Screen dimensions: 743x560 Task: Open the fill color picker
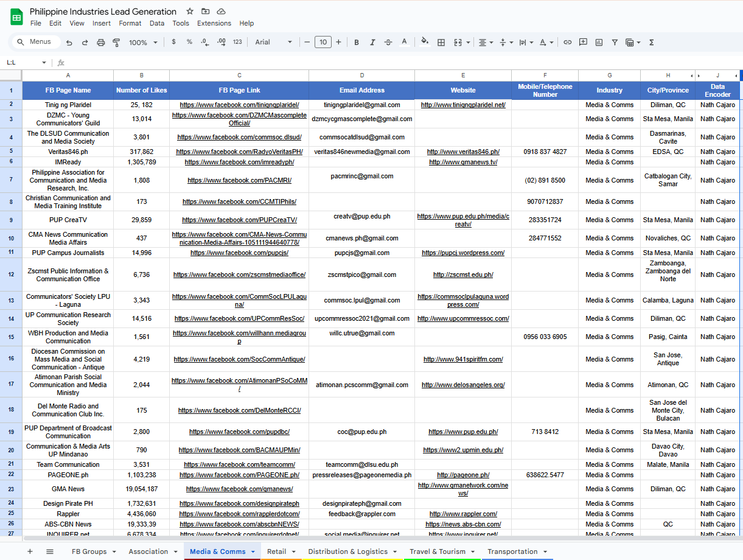click(425, 43)
